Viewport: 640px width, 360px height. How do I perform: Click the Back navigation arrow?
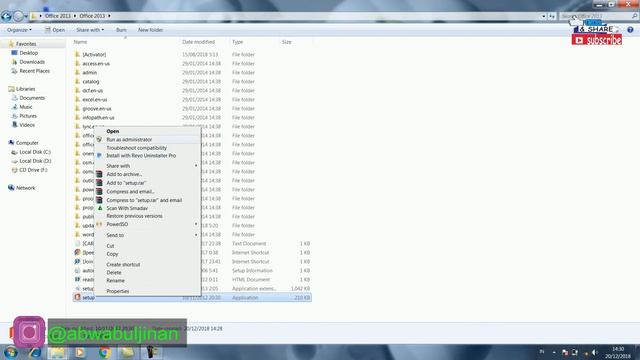[6, 16]
